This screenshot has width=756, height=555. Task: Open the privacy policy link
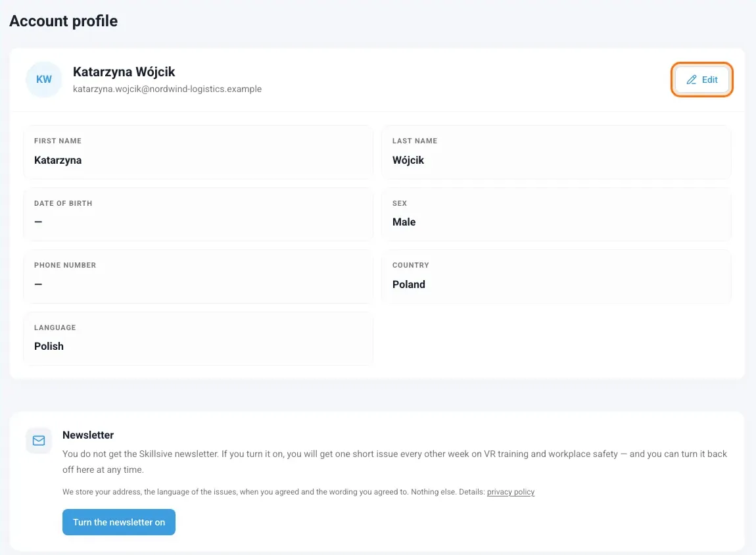click(x=511, y=492)
